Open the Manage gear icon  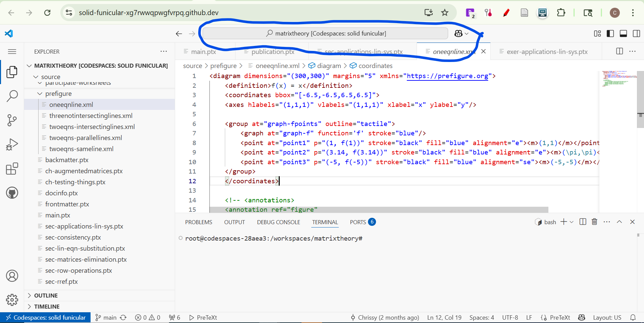coord(12,300)
